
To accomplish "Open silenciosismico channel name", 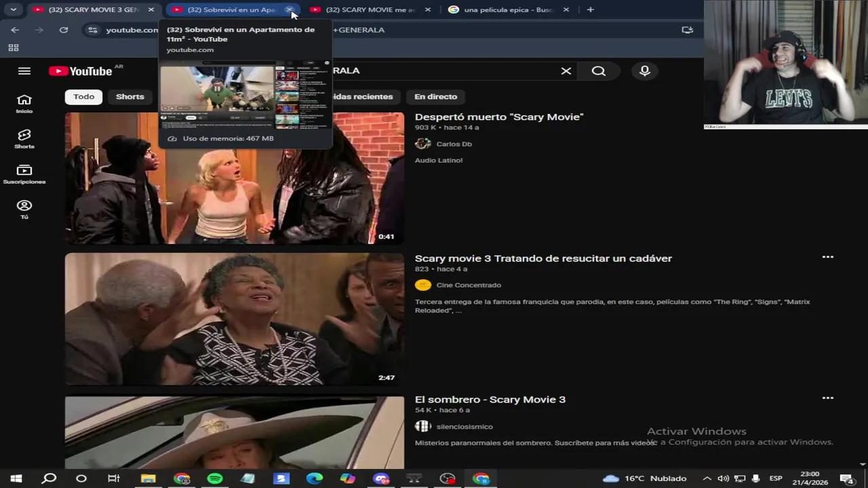I will 465,426.
